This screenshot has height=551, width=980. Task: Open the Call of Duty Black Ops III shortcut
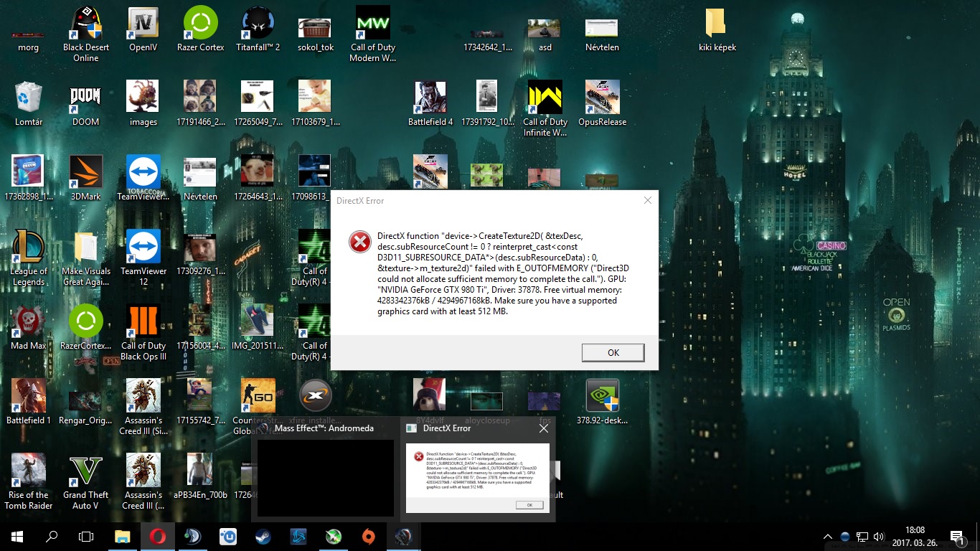(143, 333)
